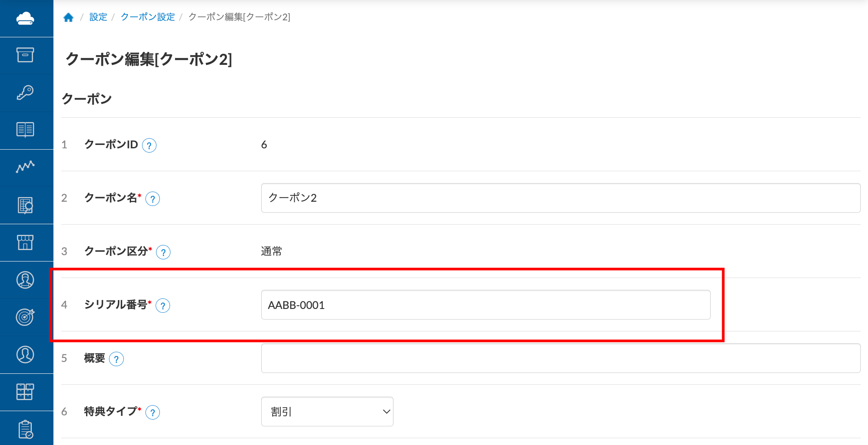
Task: Open the open-book sidebar icon
Action: [25, 130]
